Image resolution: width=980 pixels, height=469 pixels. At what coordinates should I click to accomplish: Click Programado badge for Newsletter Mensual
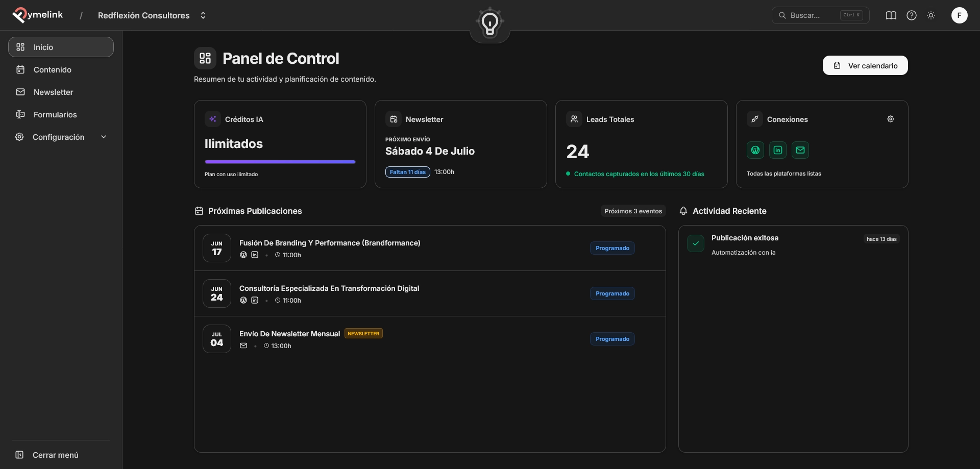[612, 339]
